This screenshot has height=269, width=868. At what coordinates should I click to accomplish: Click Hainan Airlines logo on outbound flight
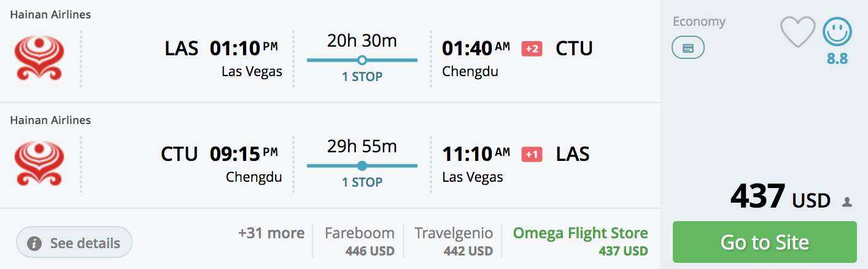pyautogui.click(x=39, y=58)
